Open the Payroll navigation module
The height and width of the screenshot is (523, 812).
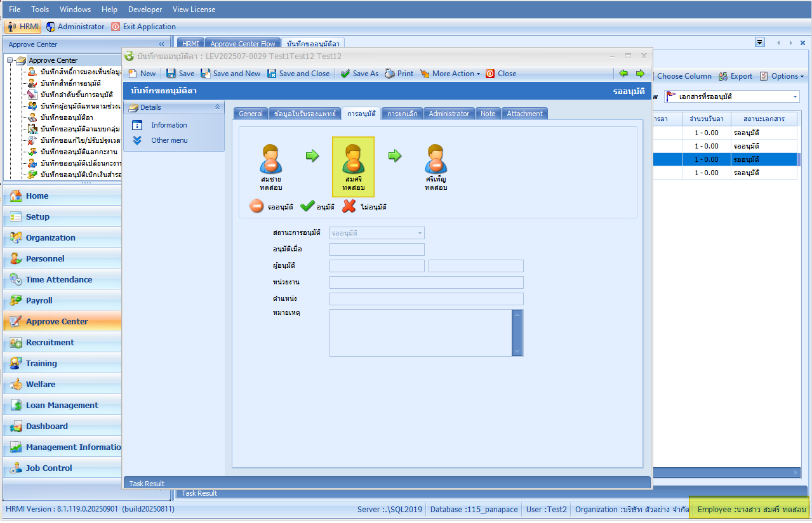[39, 300]
